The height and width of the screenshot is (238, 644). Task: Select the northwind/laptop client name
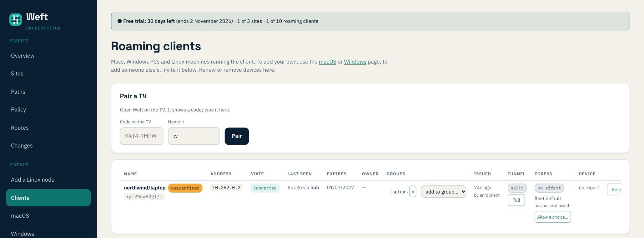pos(145,188)
